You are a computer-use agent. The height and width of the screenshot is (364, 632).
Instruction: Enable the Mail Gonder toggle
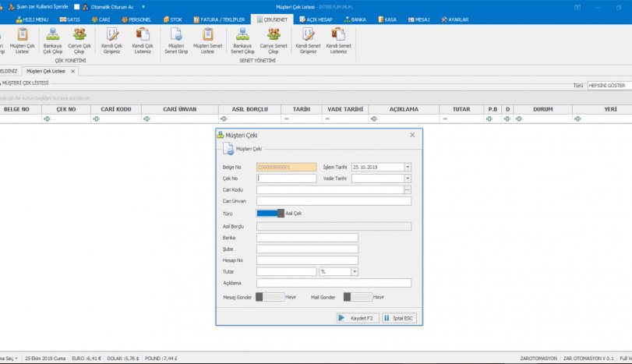358,297
